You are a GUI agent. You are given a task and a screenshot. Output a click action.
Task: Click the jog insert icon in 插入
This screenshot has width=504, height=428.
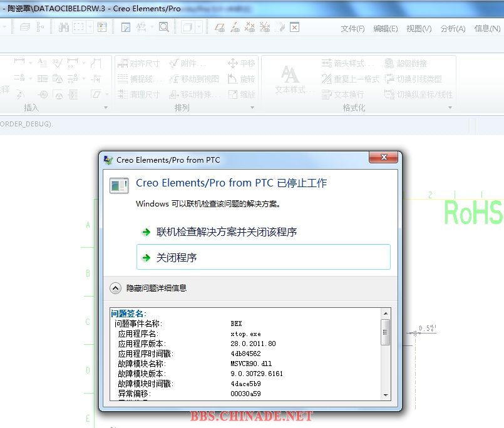(96, 63)
